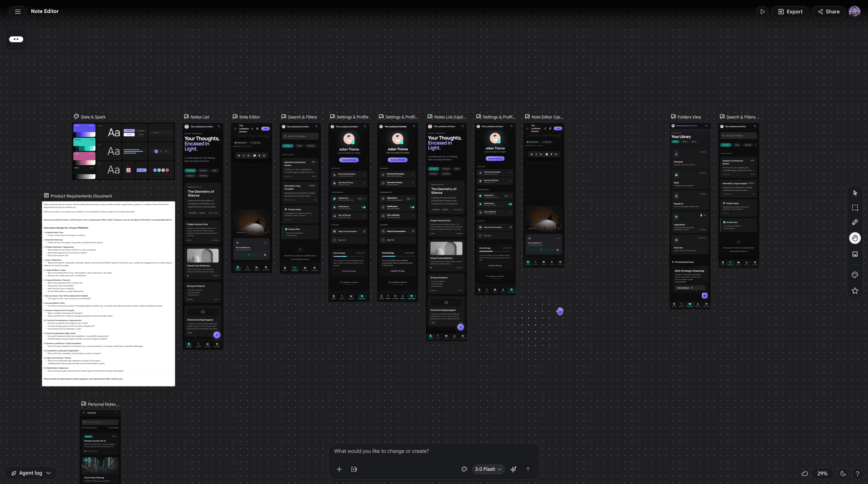Click the plus attach icon in prompt box
The width and height of the screenshot is (868, 484).
[339, 469]
